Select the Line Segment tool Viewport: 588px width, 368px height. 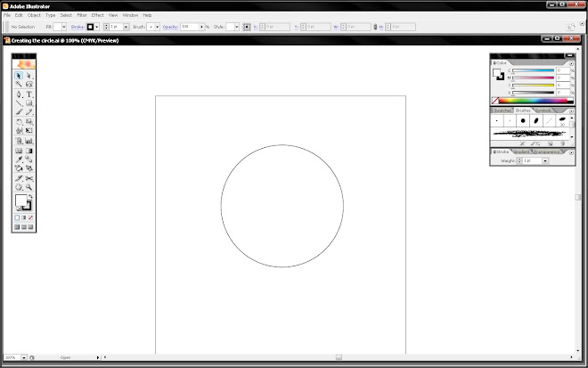(19, 103)
